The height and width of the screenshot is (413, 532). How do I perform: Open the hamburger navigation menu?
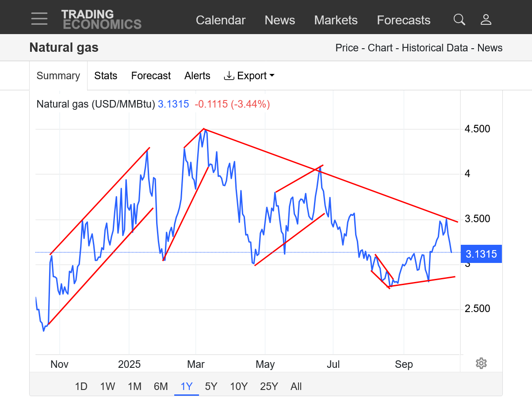tap(39, 19)
